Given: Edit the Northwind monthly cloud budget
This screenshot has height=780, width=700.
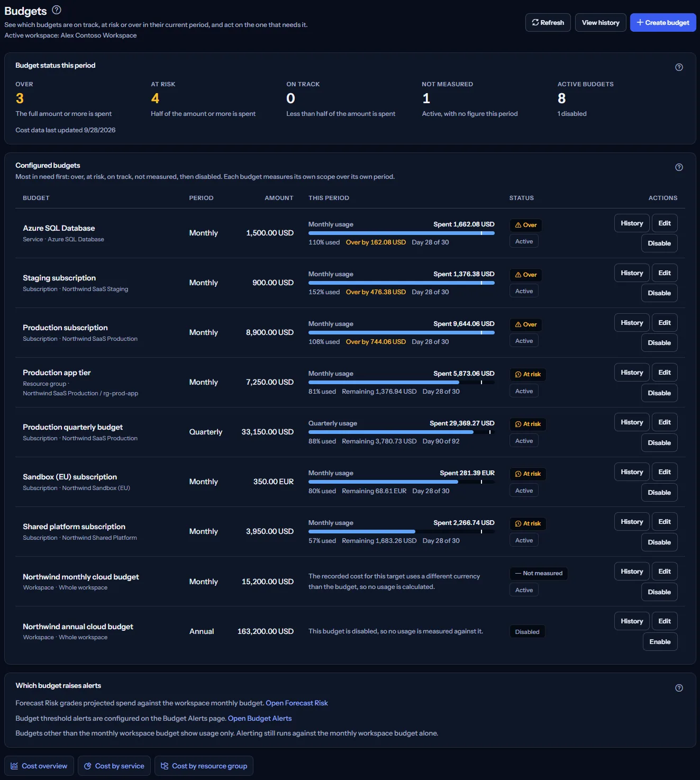Looking at the screenshot, I should [x=665, y=572].
